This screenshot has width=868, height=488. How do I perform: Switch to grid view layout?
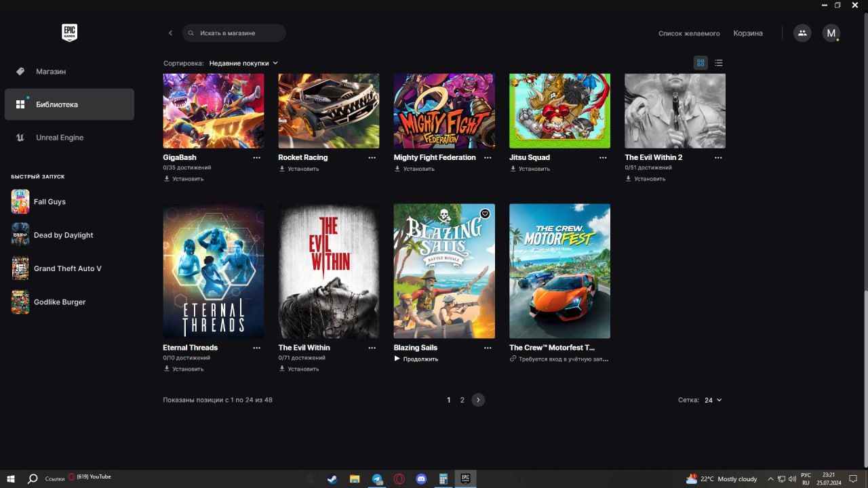[701, 63]
